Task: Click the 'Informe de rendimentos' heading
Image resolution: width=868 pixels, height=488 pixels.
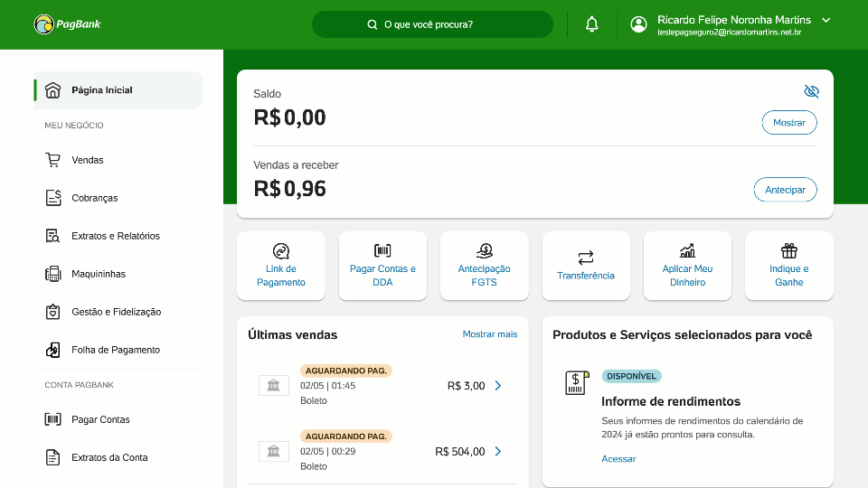Action: click(670, 401)
